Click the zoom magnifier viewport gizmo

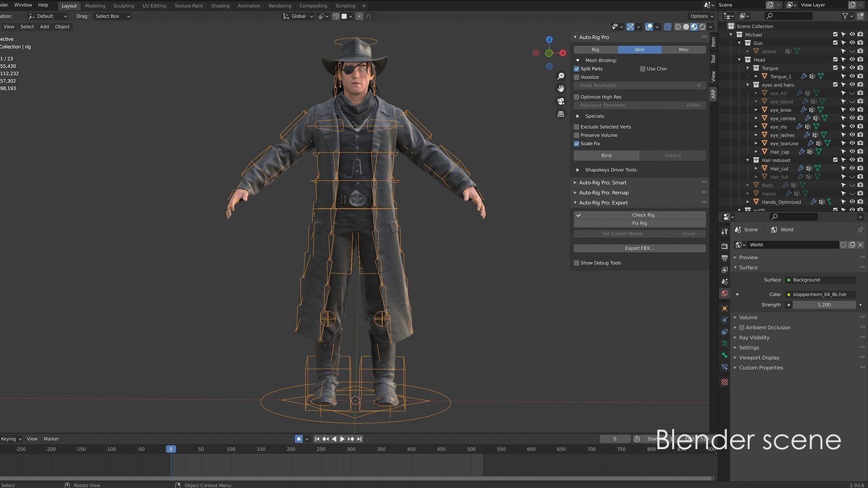(x=561, y=76)
